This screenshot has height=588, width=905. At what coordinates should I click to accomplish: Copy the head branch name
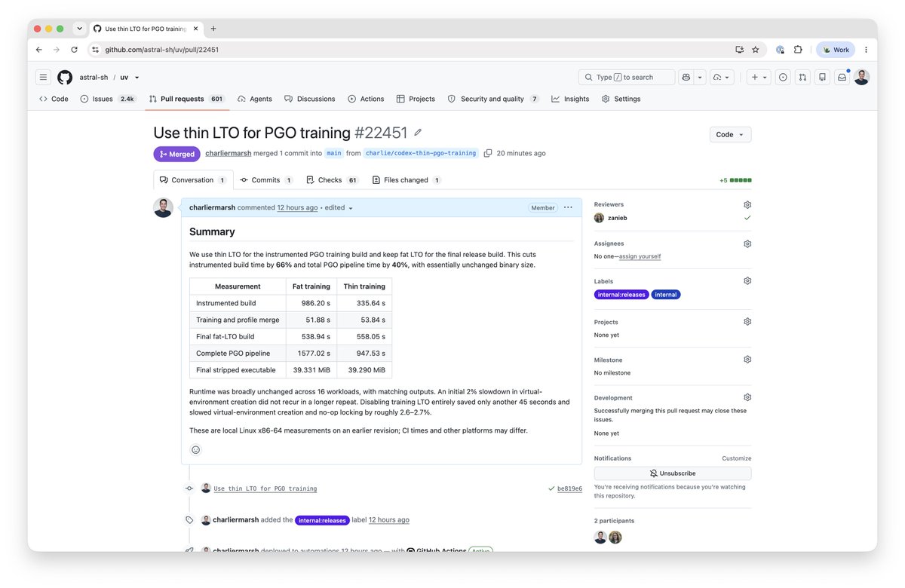(x=488, y=153)
